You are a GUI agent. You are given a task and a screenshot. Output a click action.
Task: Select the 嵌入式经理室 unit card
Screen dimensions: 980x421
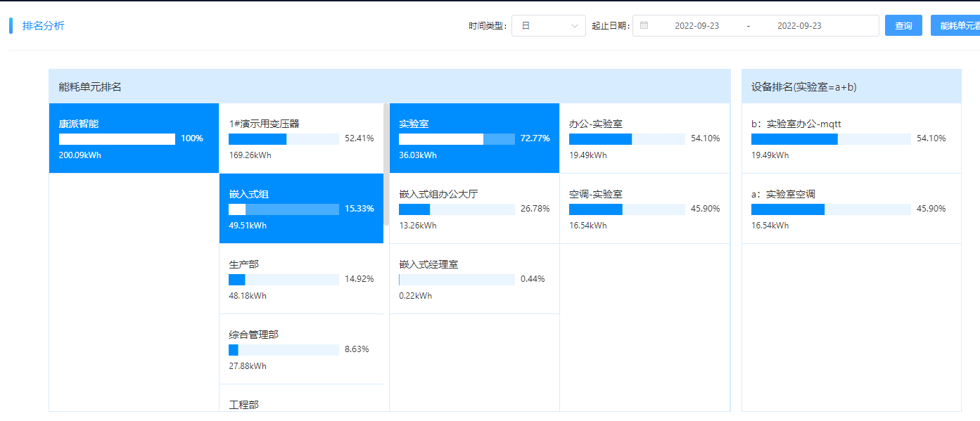[x=474, y=279]
